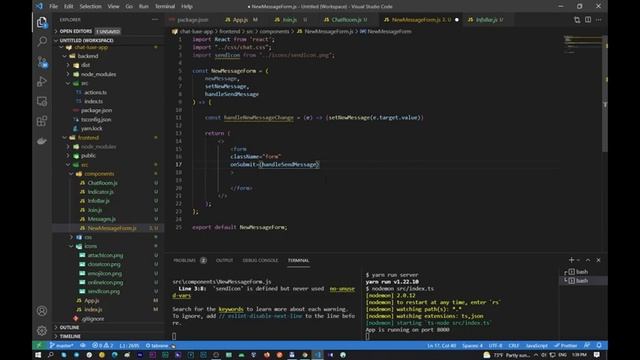Viewport: 640px width, 360px height.
Task: Expand the dist folder
Action: pos(85,65)
